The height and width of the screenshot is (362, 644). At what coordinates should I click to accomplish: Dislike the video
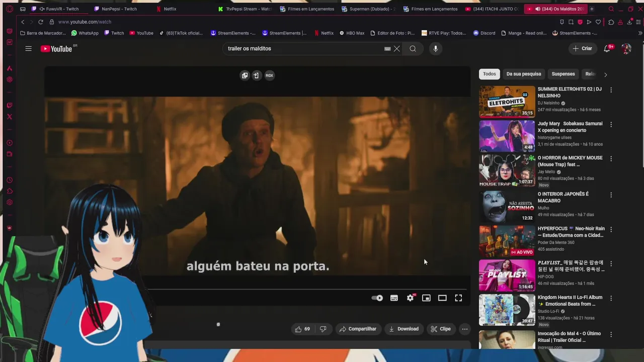coord(323,329)
